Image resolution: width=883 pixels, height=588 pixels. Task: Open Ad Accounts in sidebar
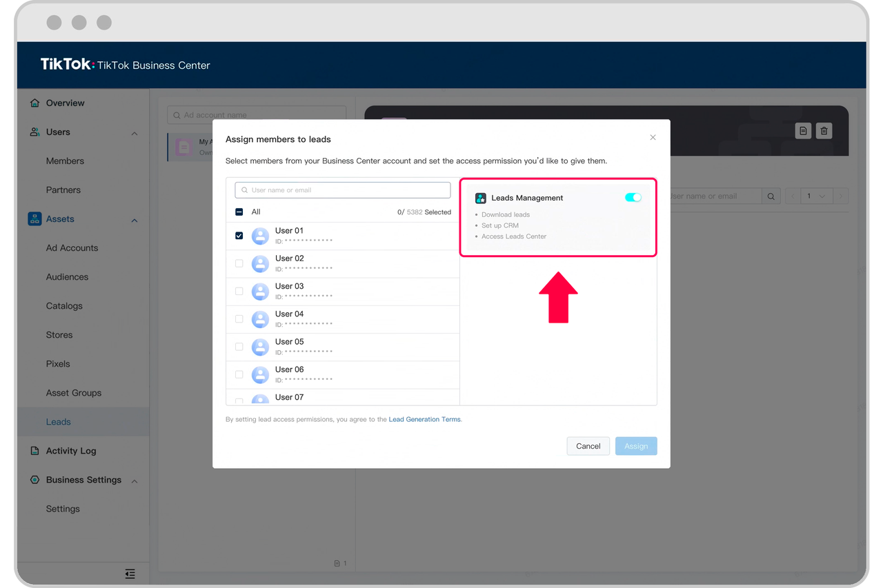click(72, 248)
